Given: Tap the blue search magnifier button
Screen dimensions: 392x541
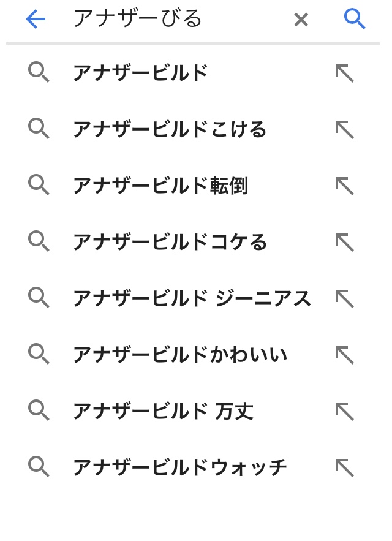Looking at the screenshot, I should 355,19.
